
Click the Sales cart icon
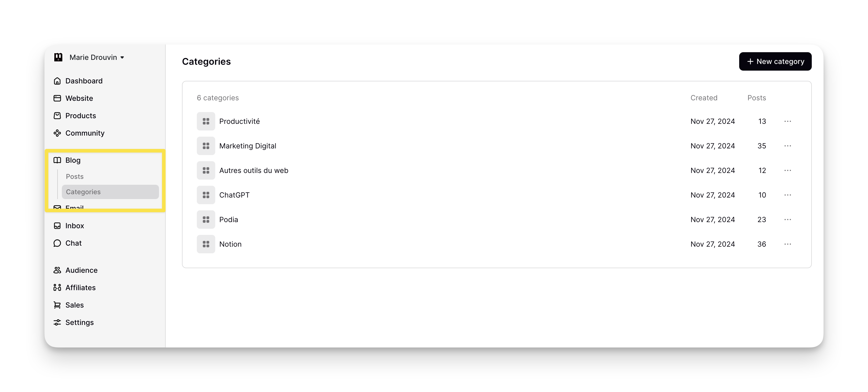(57, 305)
